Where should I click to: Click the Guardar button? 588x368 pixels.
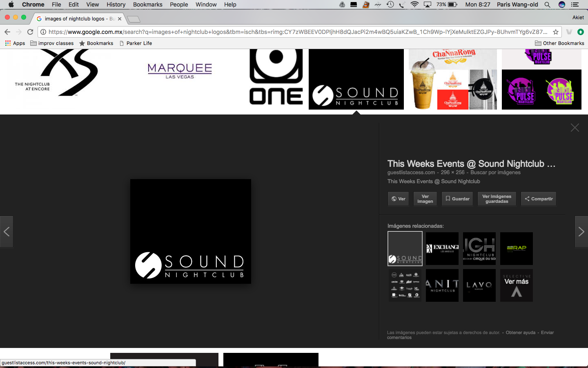point(457,199)
